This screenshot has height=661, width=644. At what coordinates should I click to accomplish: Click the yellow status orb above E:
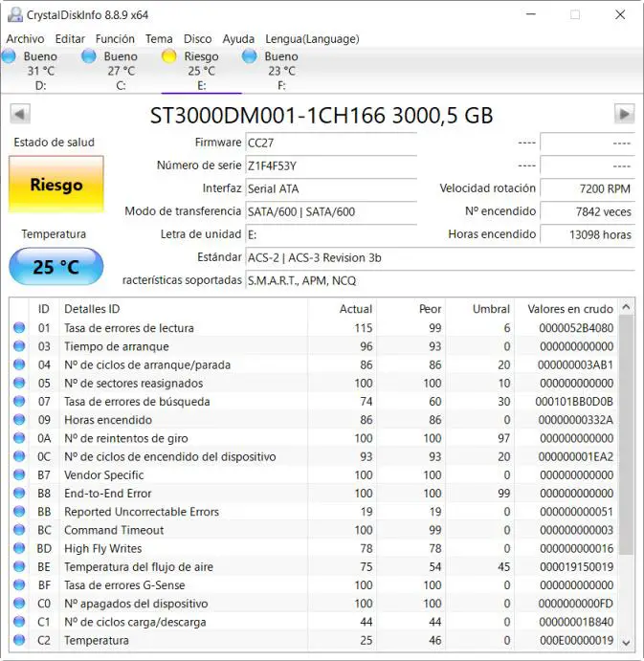tap(169, 56)
